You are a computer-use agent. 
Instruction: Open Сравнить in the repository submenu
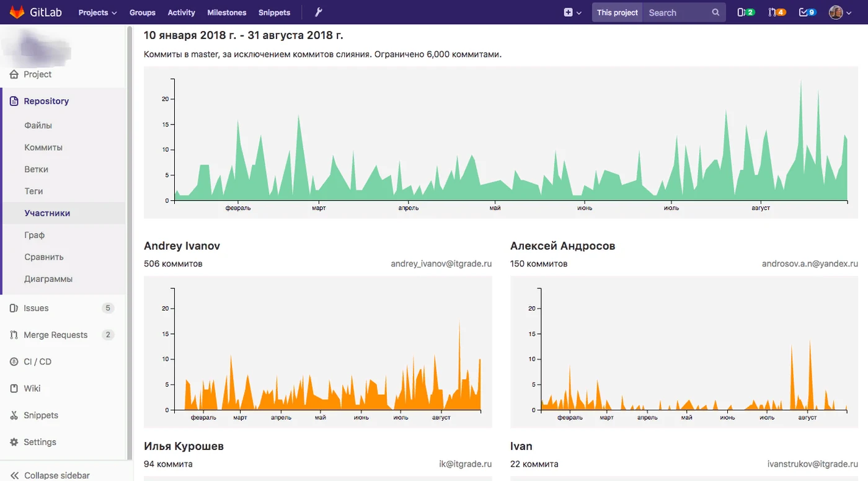(x=44, y=257)
